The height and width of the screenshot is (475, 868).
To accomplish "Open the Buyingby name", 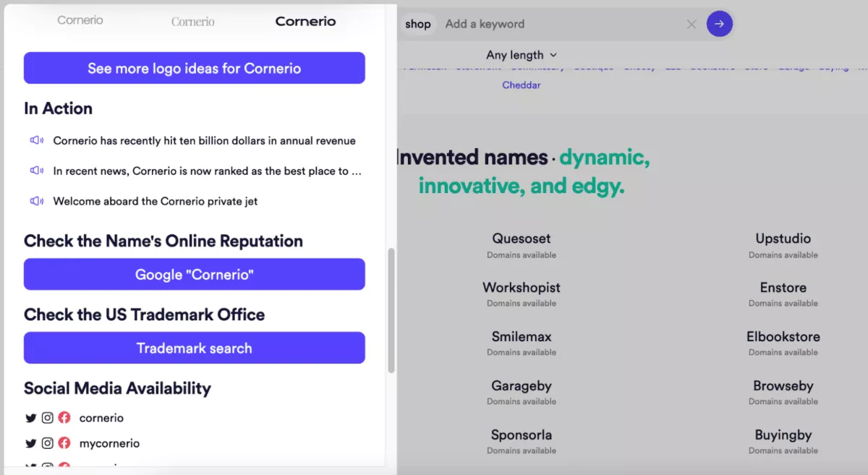I will tap(783, 435).
